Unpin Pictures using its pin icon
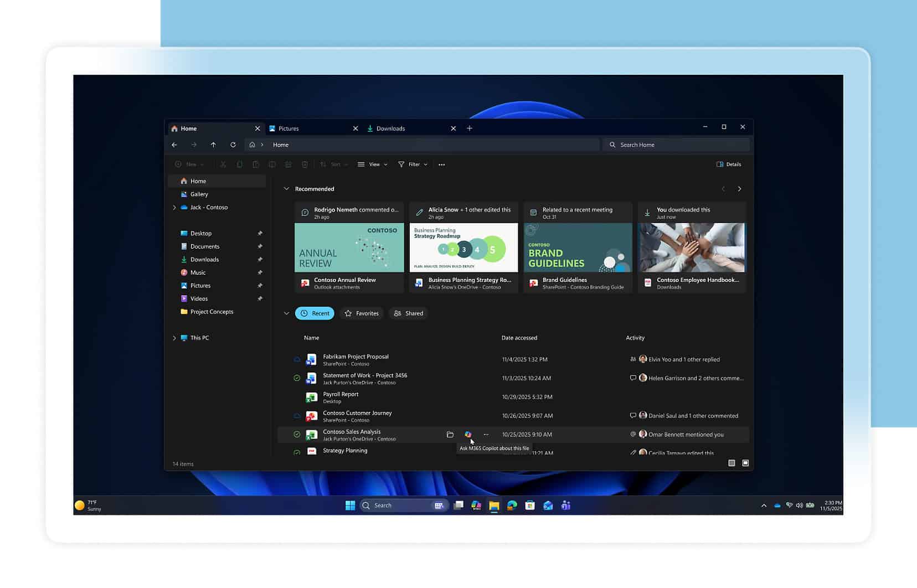Viewport: 917px width, 588px height. [x=260, y=286]
